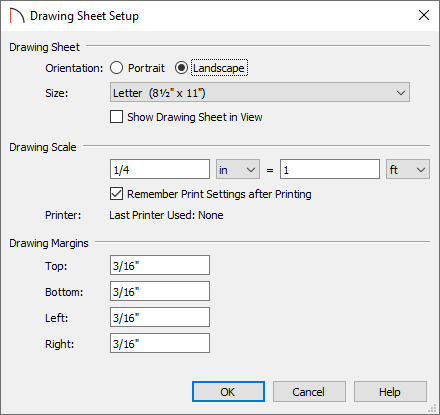Click the Left margin field
The width and height of the screenshot is (440, 415).
[x=160, y=317]
